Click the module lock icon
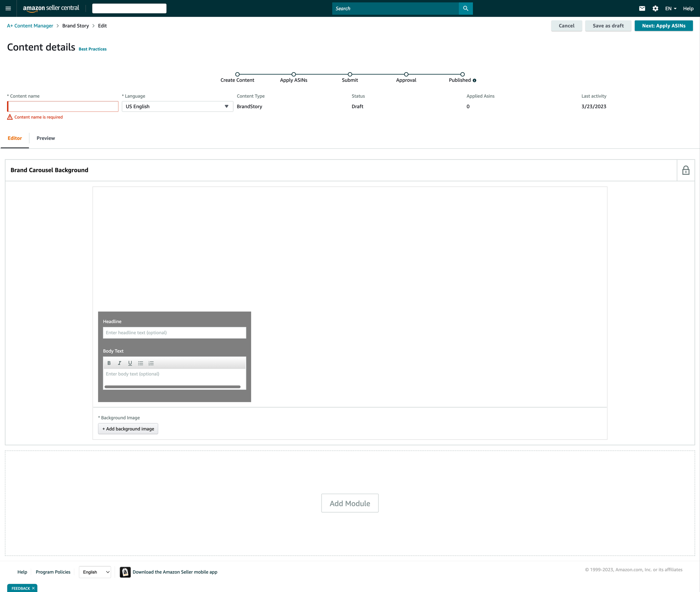Viewport: 700px width, 592px height. [685, 170]
